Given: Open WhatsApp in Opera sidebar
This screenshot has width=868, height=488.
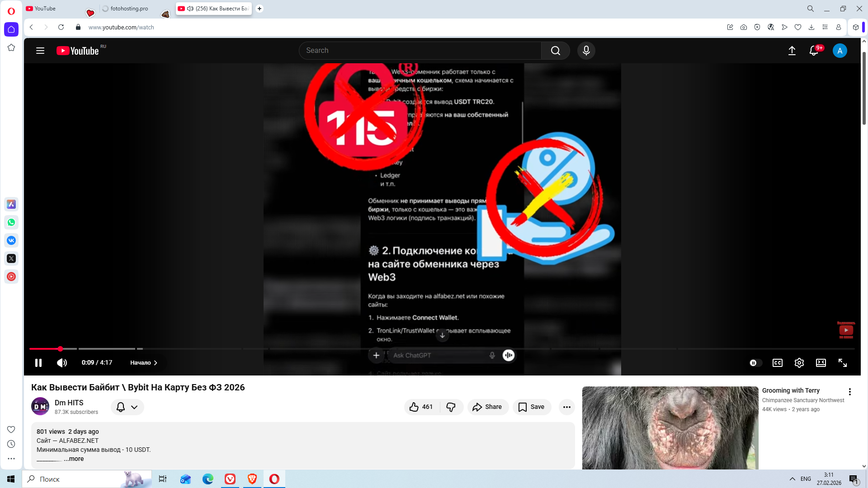Looking at the screenshot, I should tap(11, 222).
